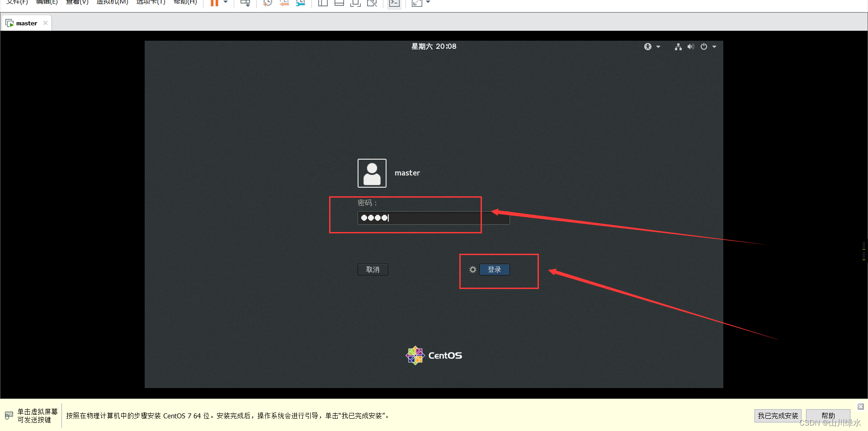Revert the virtual machine to its snapshot
Screen dimensions: 868x431
(x=284, y=3)
